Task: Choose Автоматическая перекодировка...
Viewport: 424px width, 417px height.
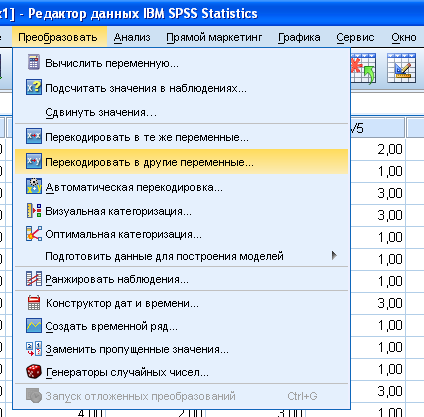Action: pyautogui.click(x=181, y=187)
